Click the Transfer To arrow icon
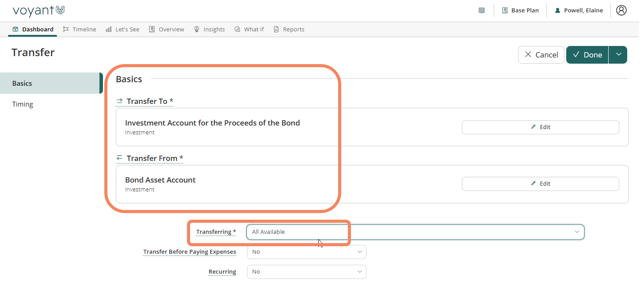This screenshot has width=644, height=305. point(119,101)
